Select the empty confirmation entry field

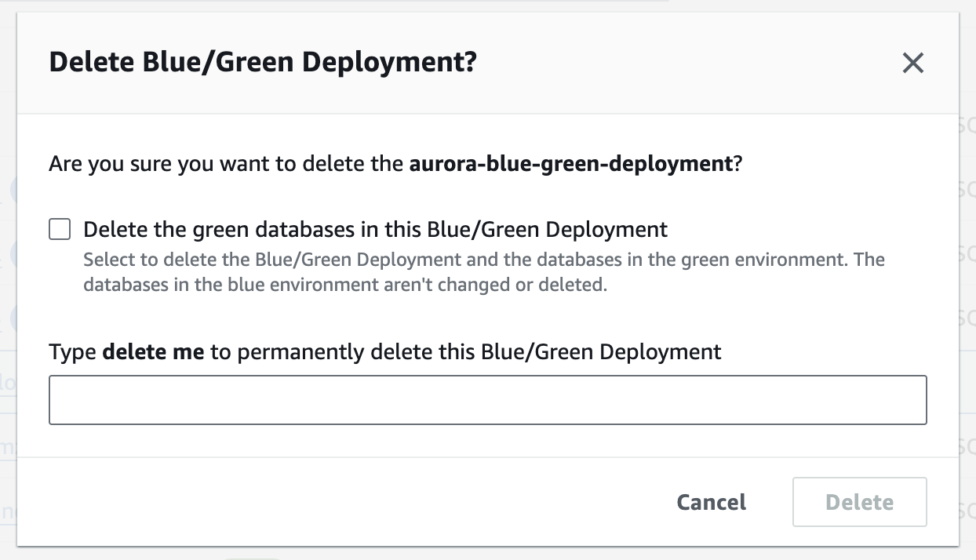coord(486,400)
